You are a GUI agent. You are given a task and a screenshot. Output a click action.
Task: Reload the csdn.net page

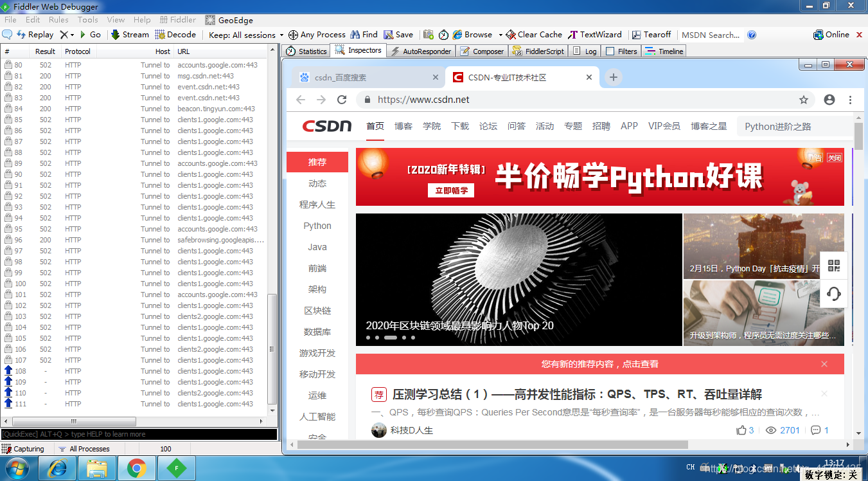[342, 100]
